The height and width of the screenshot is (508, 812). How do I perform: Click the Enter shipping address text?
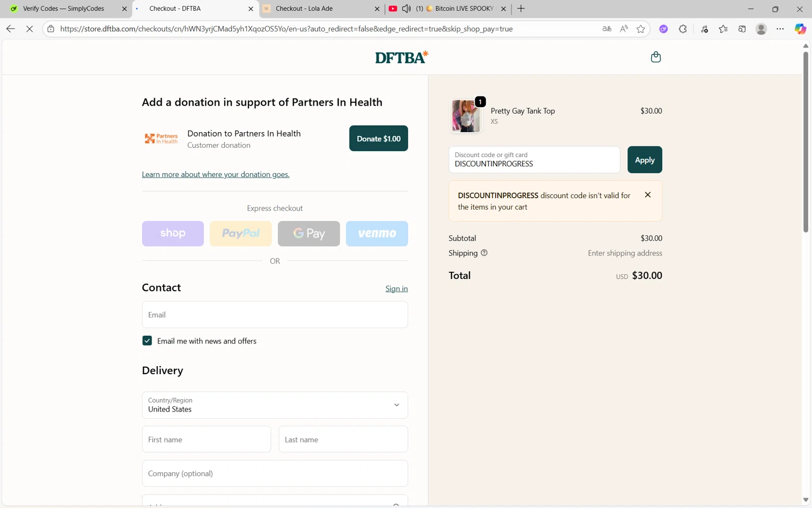tap(625, 253)
